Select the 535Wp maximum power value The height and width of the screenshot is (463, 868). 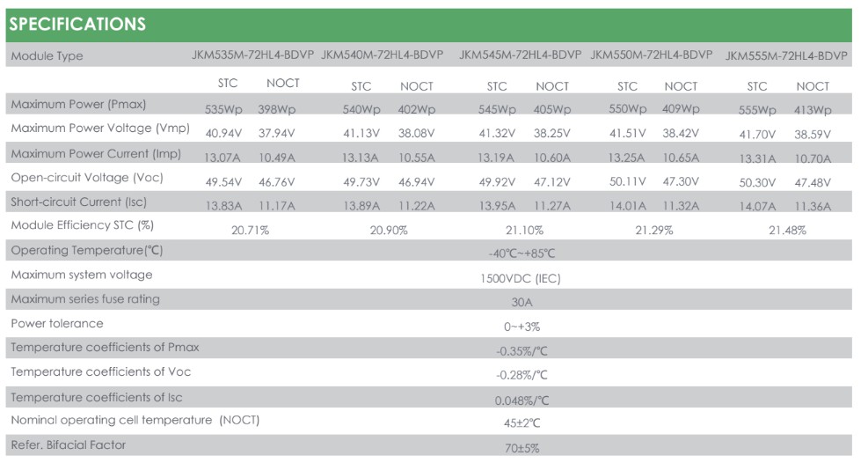coord(223,110)
